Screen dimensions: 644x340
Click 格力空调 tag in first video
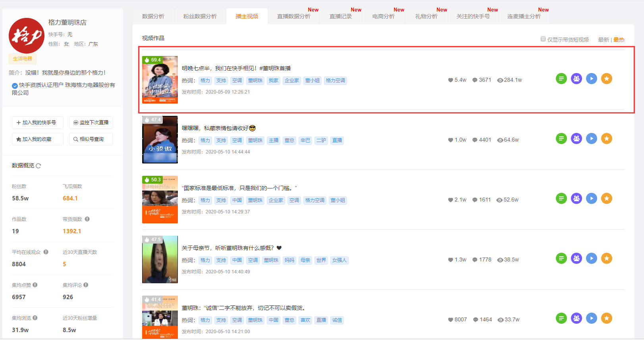pos(335,81)
